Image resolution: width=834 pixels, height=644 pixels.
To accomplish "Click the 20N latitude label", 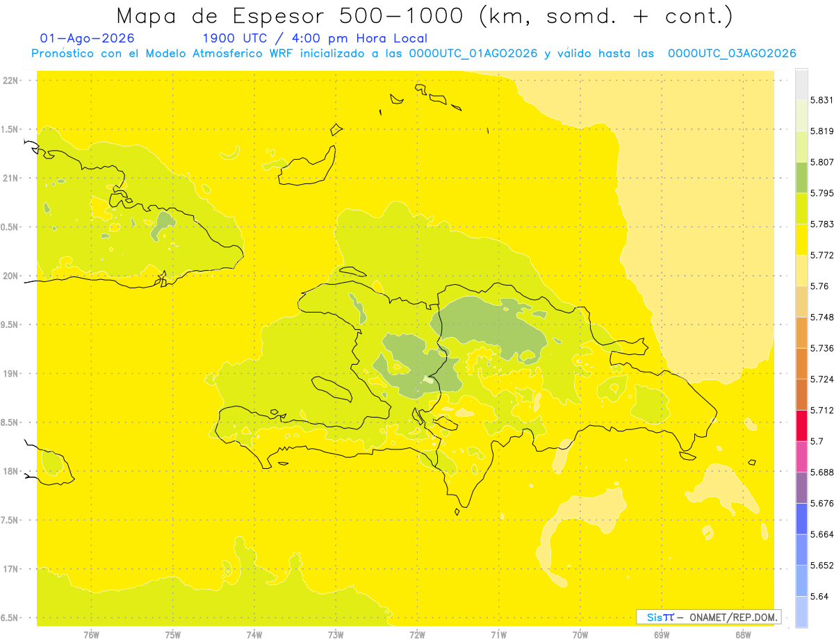I will coord(12,276).
